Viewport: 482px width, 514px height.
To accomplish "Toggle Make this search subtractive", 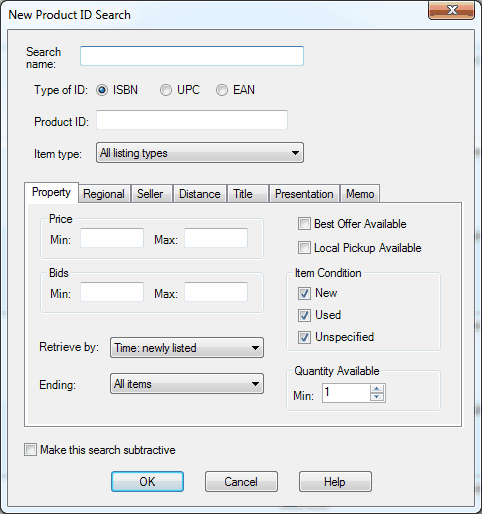I will pyautogui.click(x=30, y=450).
